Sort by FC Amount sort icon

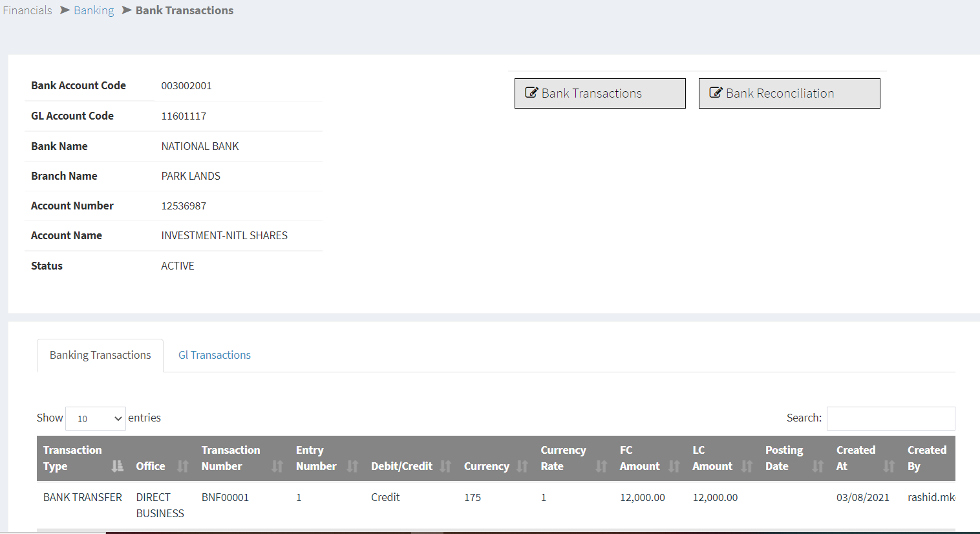674,466
